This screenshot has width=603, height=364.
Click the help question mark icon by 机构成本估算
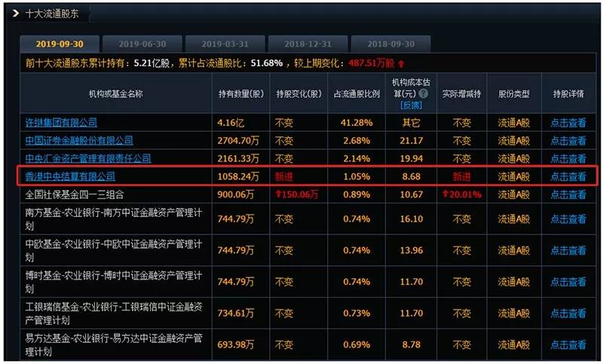tap(424, 94)
